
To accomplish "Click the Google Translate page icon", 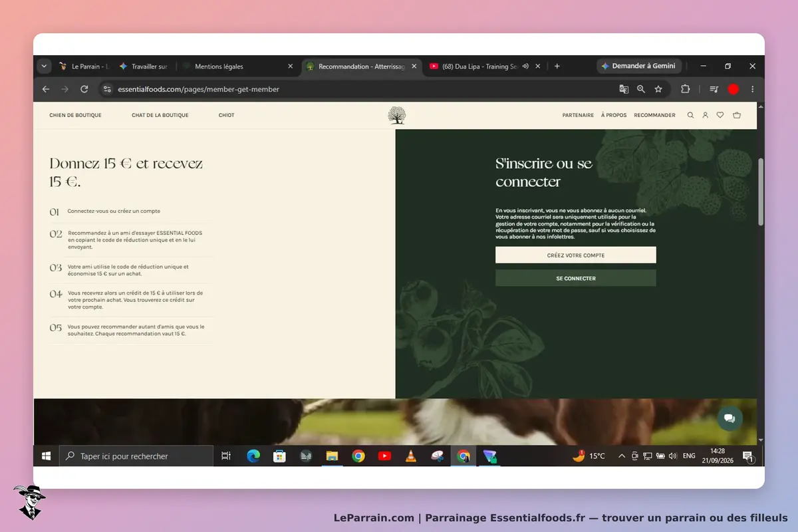I will click(x=624, y=89).
